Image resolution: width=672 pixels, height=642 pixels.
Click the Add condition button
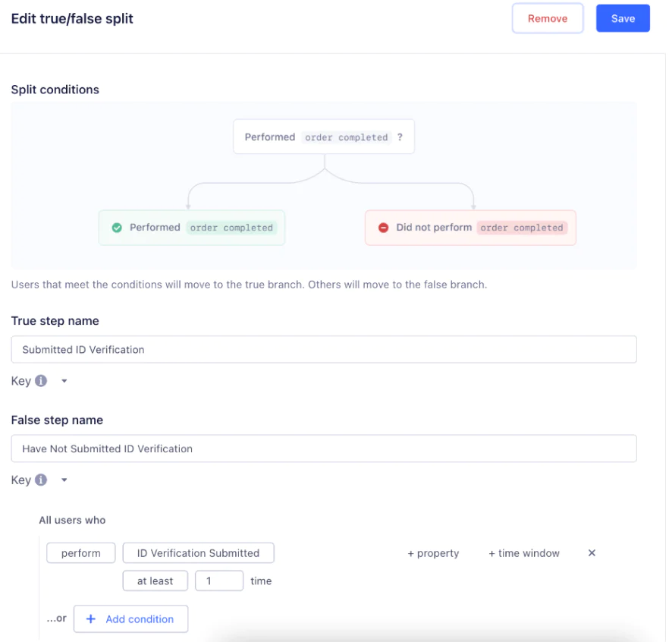(x=130, y=618)
